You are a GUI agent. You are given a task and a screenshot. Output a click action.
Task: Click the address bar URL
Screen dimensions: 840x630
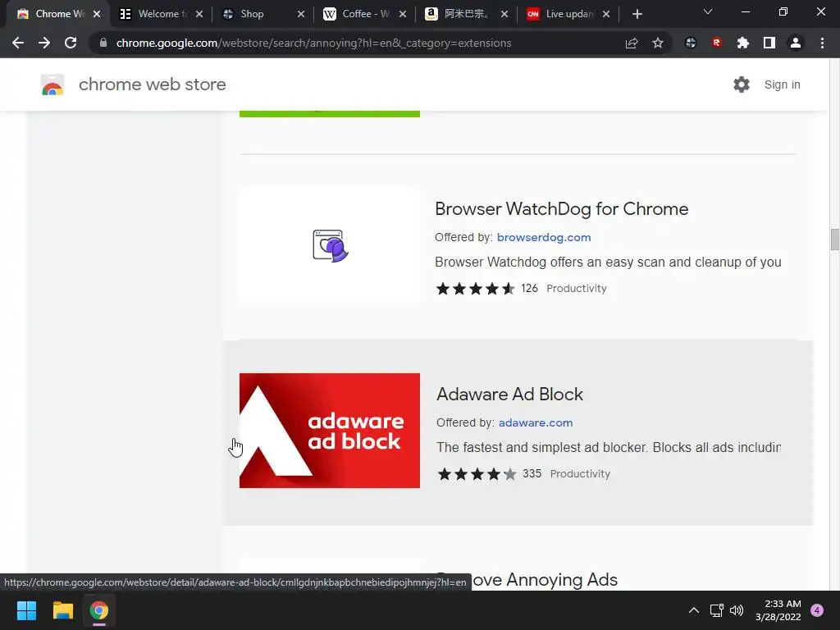(x=313, y=43)
